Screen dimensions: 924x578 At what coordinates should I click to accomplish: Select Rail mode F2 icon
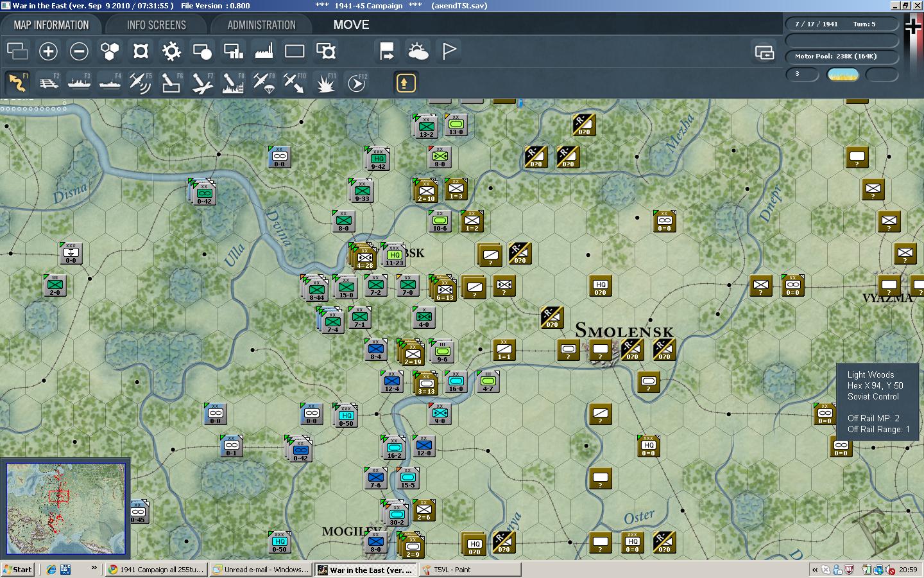click(x=48, y=83)
